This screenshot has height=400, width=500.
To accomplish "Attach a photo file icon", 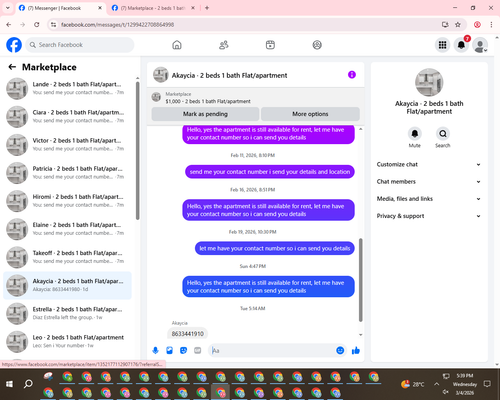I will tap(169, 350).
